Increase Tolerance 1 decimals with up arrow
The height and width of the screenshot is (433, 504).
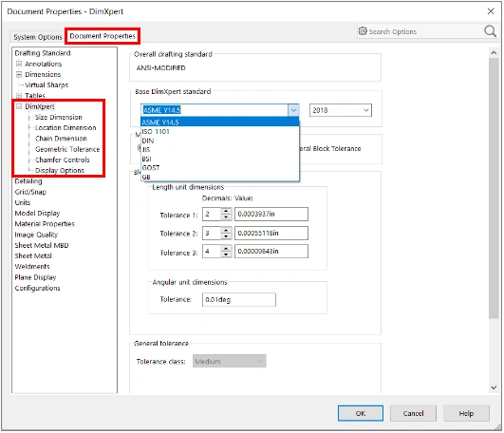226,211
